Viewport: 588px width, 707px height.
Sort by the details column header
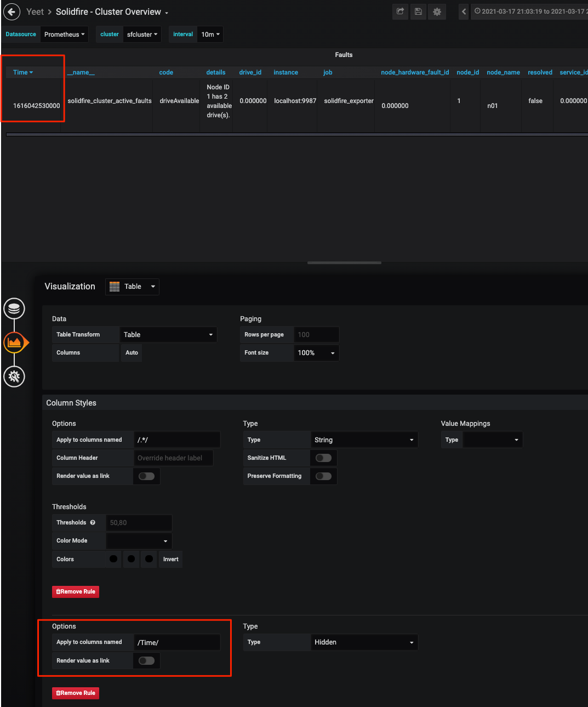click(x=216, y=72)
